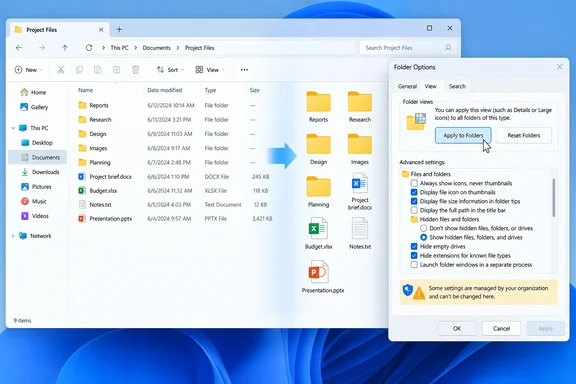Click the chevron after This PC in the address bar

136,48
